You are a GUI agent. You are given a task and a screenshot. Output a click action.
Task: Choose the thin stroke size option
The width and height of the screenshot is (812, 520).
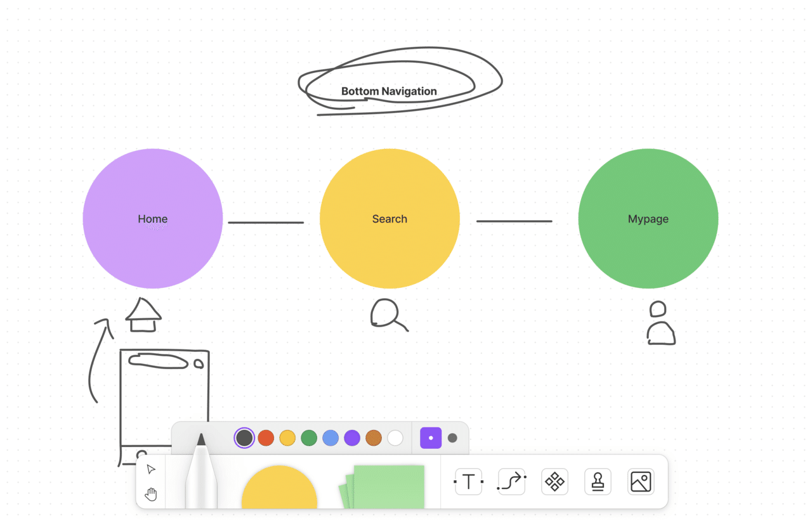pos(431,438)
